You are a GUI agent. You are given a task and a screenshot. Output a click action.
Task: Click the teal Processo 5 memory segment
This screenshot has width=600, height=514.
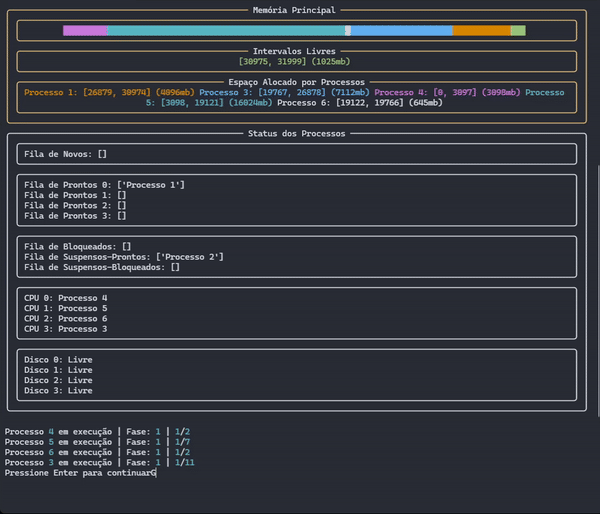226,31
